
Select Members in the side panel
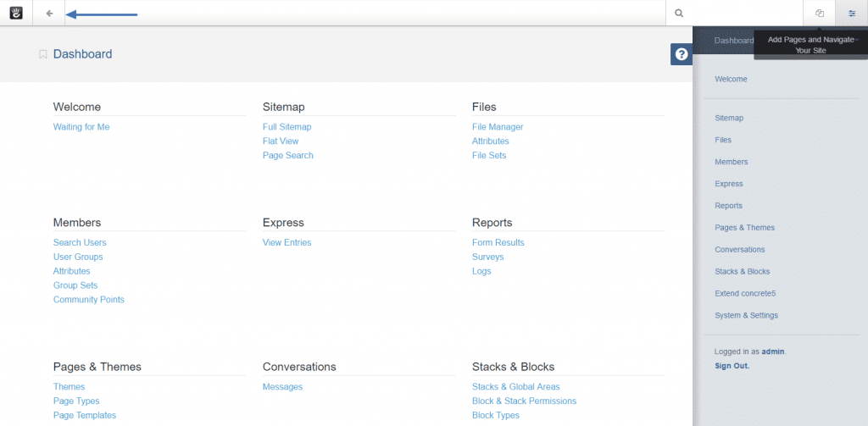pos(731,162)
